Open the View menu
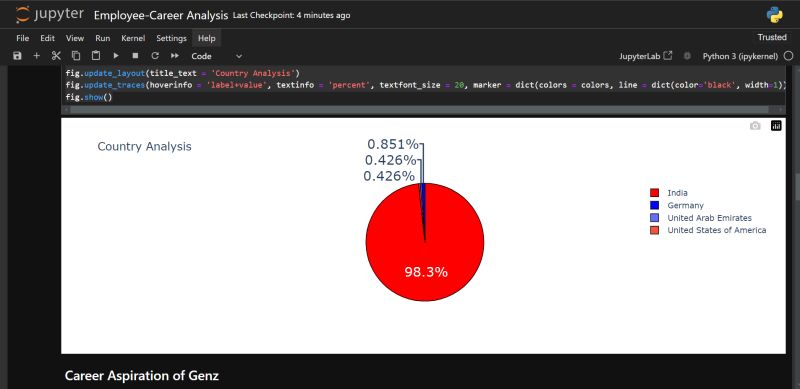Viewport: 800px width, 389px height. tap(75, 38)
